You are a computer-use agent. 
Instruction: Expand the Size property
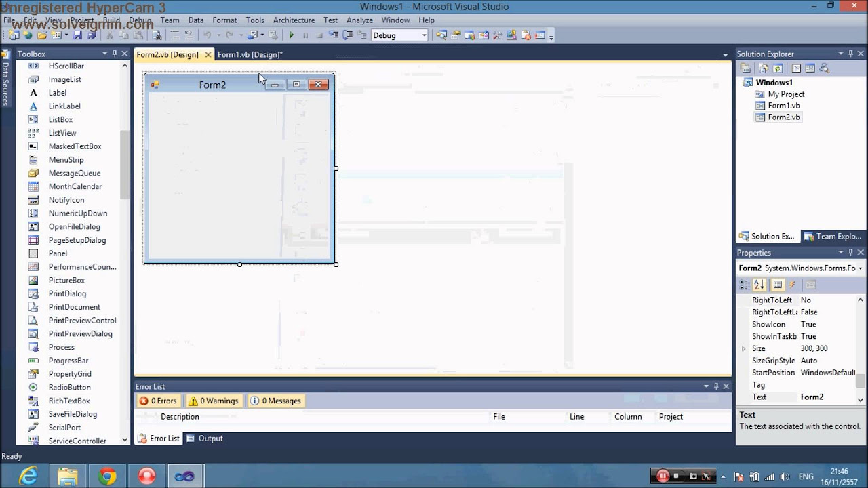[x=744, y=348]
